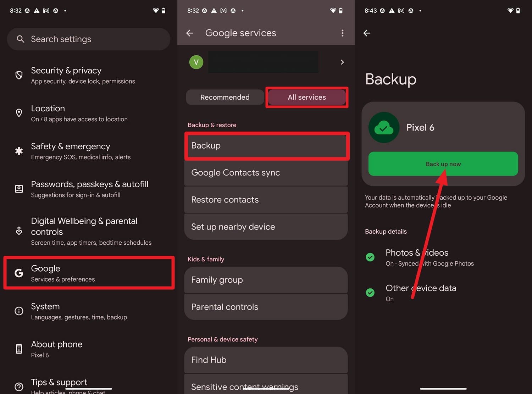The image size is (532, 394).
Task: Open Set up nearby device
Action: coord(266,227)
